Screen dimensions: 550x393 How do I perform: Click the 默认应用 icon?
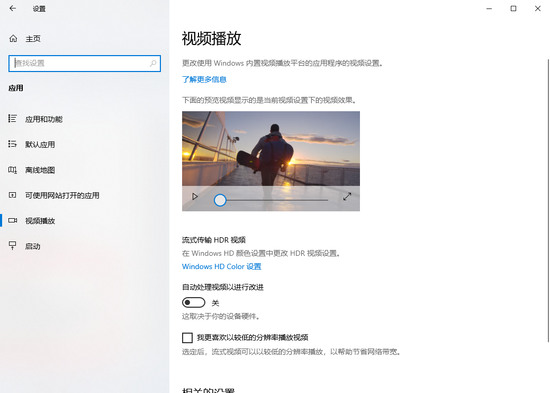click(13, 144)
